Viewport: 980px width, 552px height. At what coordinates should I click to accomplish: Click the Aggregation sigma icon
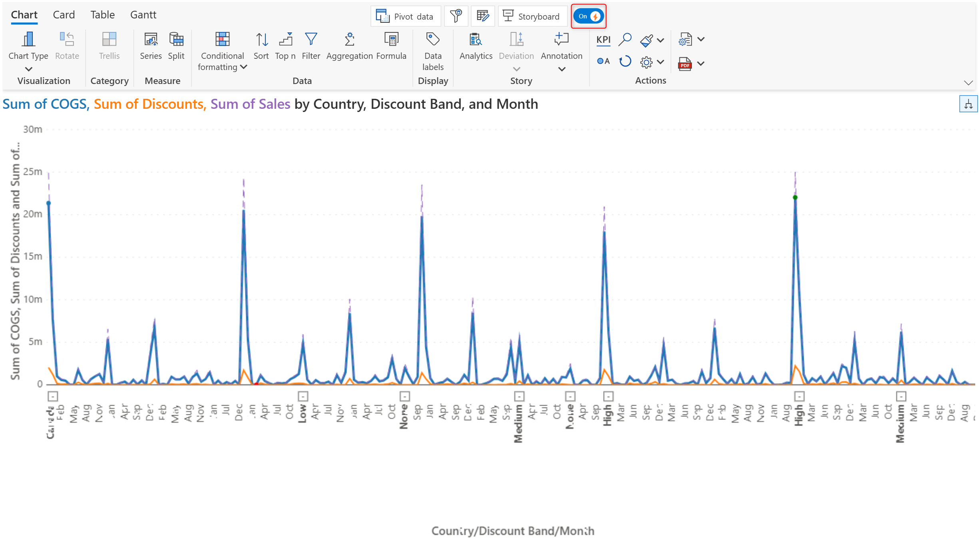[x=349, y=40]
